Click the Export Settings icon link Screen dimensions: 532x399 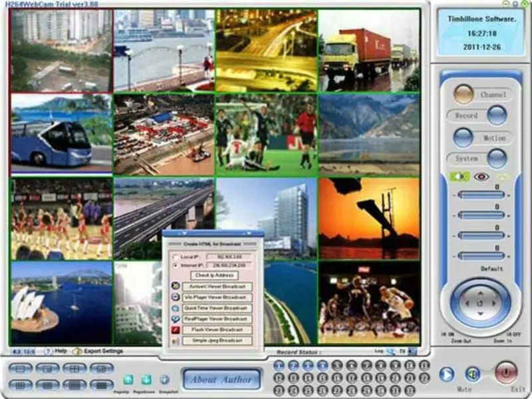(77, 352)
